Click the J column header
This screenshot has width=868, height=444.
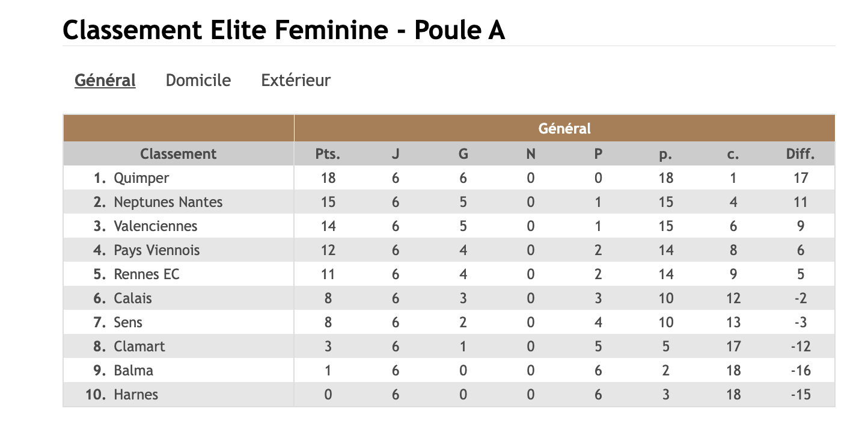[x=396, y=154]
